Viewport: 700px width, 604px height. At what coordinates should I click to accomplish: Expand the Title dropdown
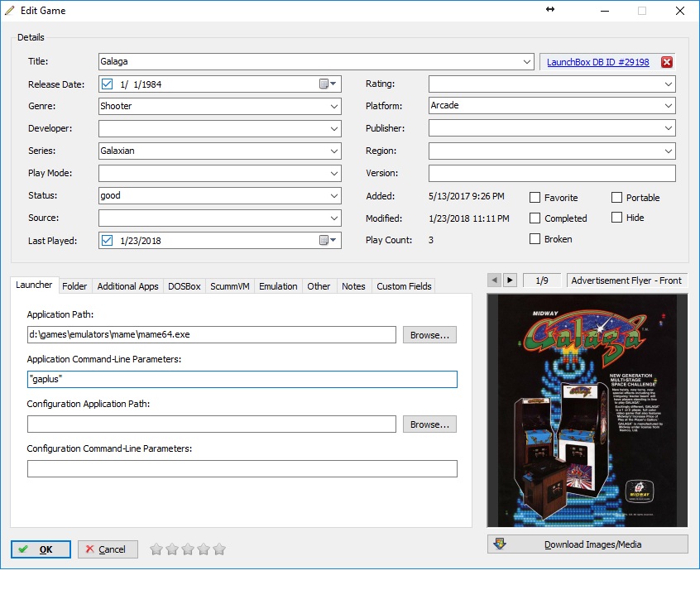[x=527, y=61]
